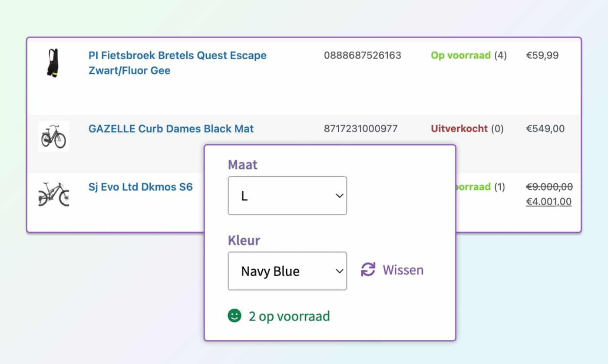Screen dimensions: 608x364
Task: Click the Kleur dropdown chevron
Action: coord(339,271)
